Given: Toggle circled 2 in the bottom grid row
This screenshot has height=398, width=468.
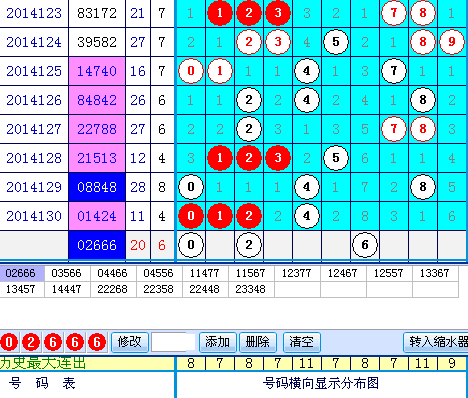Looking at the screenshot, I should click(249, 245).
